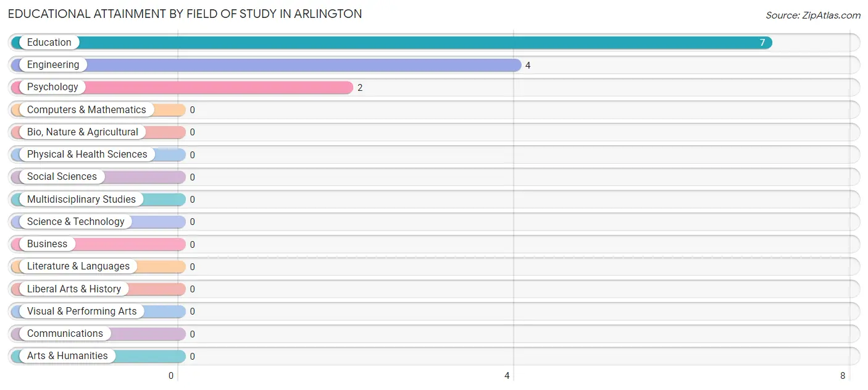Select the Business category label
This screenshot has height=390, width=868.
[x=47, y=244]
